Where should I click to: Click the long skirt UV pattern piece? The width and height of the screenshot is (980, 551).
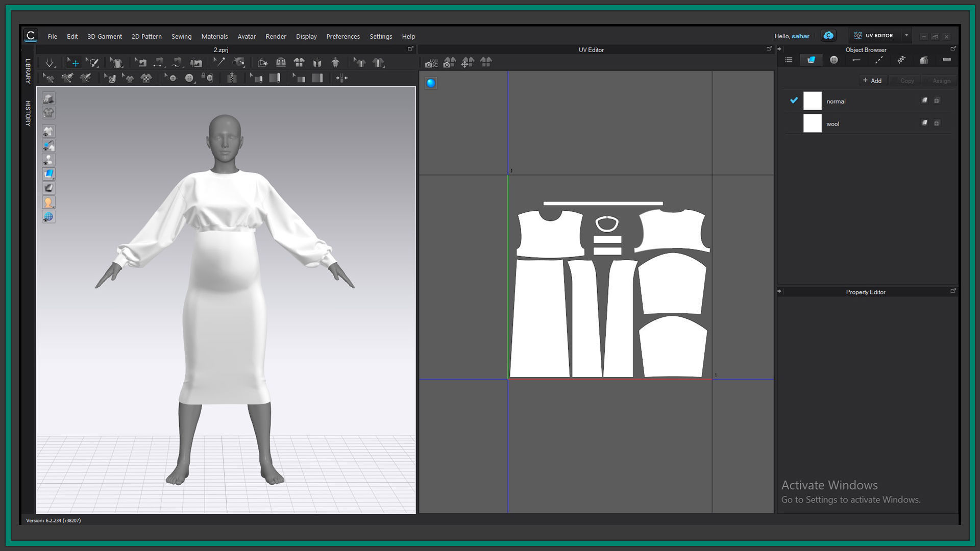click(x=539, y=318)
